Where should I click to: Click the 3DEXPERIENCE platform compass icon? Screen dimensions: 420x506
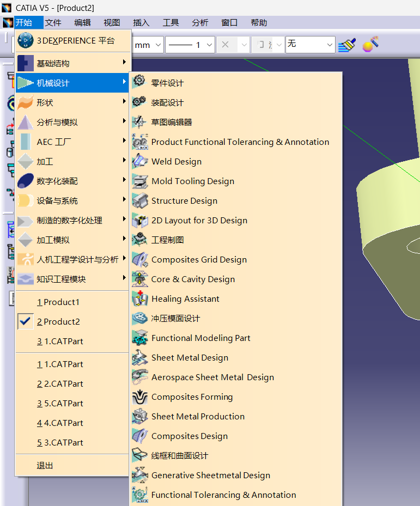pyautogui.click(x=26, y=40)
